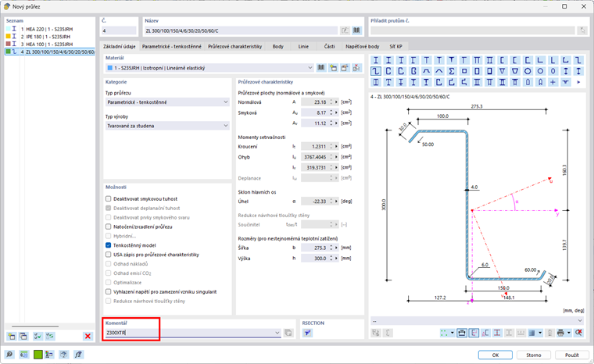Create a new cross-section in list

[x=12, y=336]
